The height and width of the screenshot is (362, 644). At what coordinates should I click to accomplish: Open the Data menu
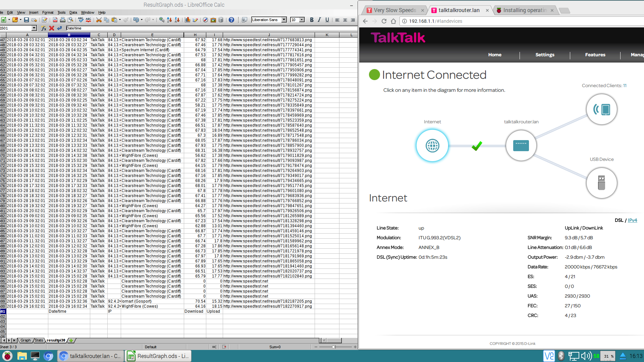(x=73, y=12)
